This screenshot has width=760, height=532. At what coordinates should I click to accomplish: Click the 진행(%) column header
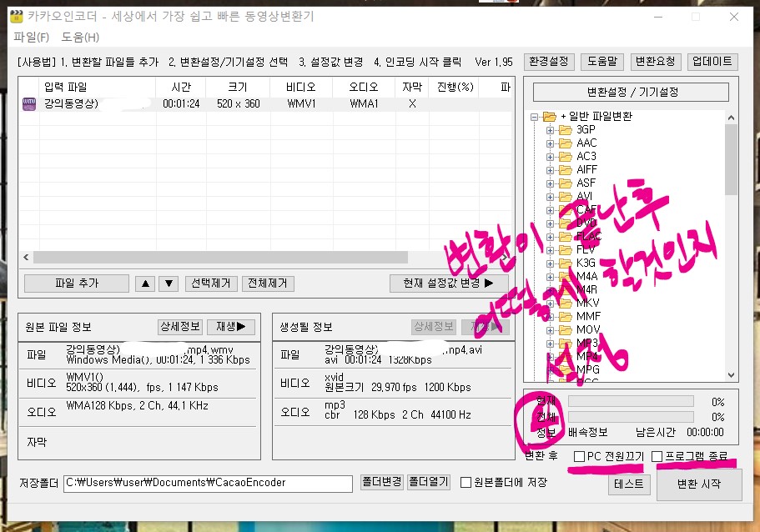455,88
